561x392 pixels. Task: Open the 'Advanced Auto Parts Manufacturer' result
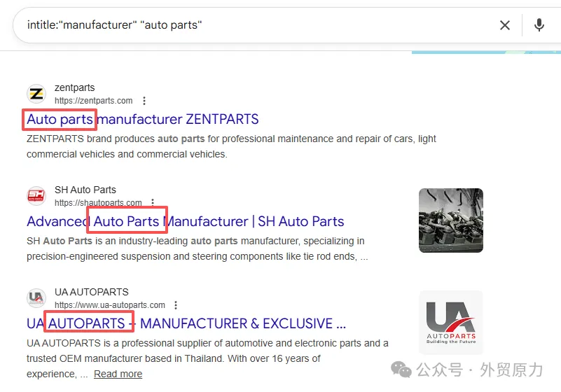click(185, 221)
